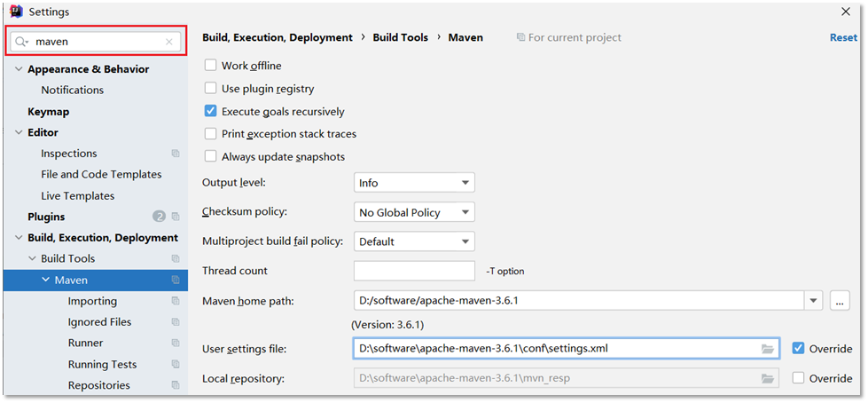Image resolution: width=868 pixels, height=403 pixels.
Task: Click browse button for Maven home path
Action: [x=840, y=301]
